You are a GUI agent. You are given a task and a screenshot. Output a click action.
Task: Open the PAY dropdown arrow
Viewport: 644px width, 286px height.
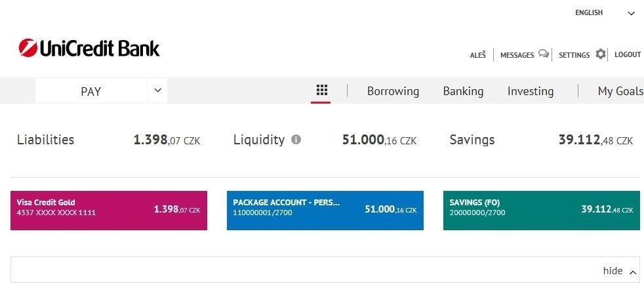[x=157, y=91]
